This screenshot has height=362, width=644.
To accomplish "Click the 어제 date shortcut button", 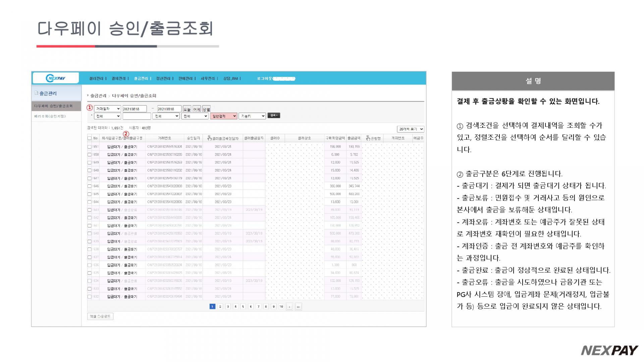I will point(197,109).
